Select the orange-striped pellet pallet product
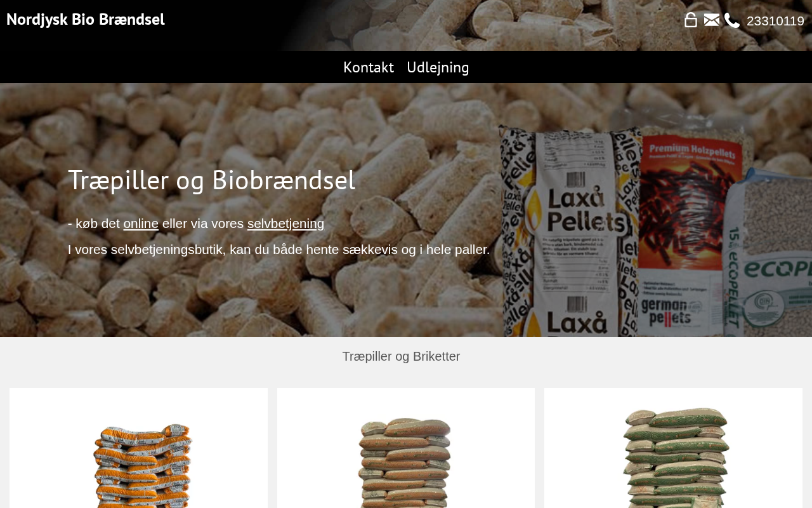The height and width of the screenshot is (508, 812). coord(142,465)
